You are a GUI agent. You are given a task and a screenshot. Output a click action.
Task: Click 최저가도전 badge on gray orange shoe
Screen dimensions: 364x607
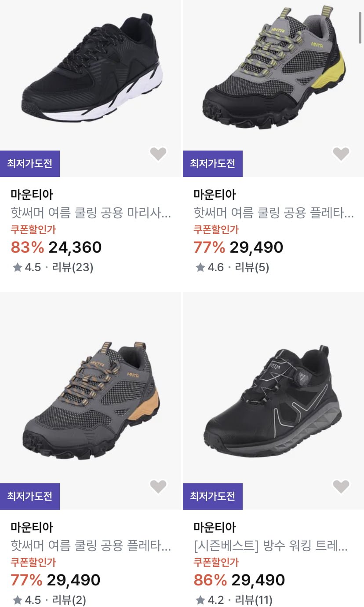(x=30, y=497)
